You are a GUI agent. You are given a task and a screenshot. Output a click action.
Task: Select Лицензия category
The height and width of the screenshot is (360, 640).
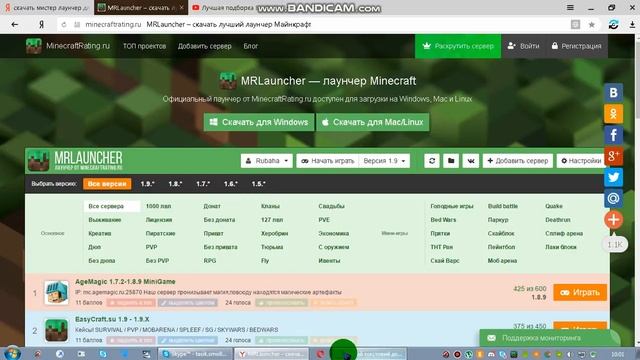[159, 220]
